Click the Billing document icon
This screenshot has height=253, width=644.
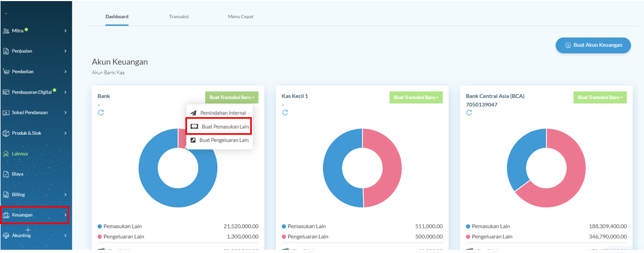point(6,195)
